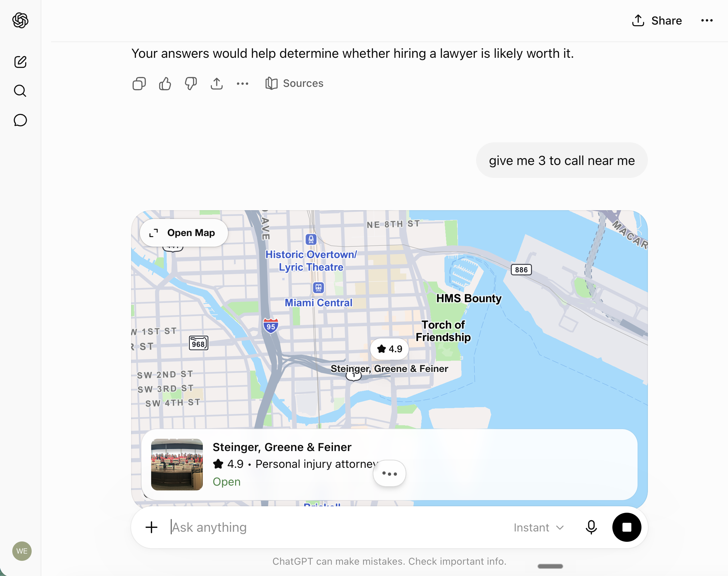Image resolution: width=728 pixels, height=576 pixels.
Task: Expand the Instant model dropdown
Action: coord(539,528)
